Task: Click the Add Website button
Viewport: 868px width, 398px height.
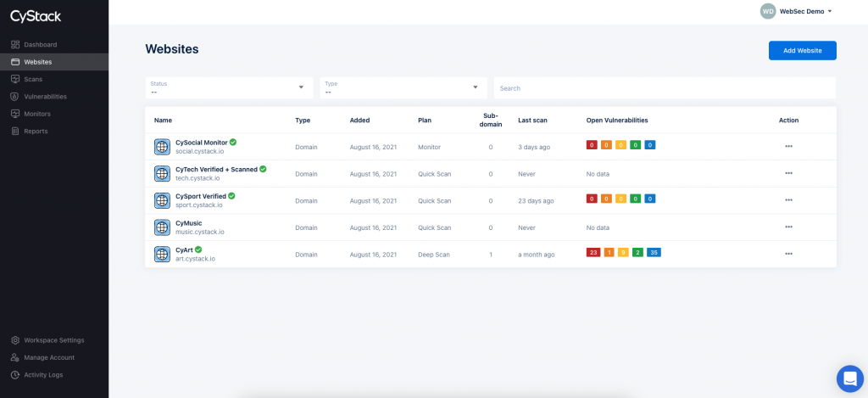Action: click(x=802, y=50)
